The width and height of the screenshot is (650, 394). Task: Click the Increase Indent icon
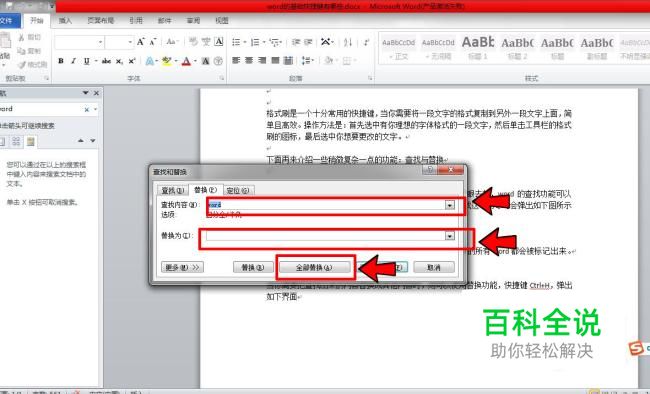point(308,42)
